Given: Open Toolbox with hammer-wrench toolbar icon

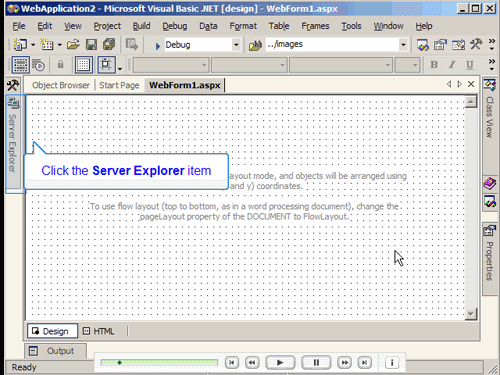Looking at the screenshot, I should click(476, 44).
